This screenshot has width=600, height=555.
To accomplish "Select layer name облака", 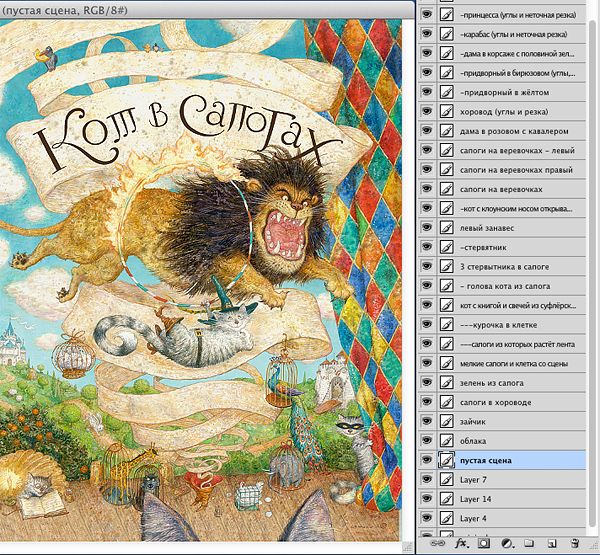I will 473,441.
